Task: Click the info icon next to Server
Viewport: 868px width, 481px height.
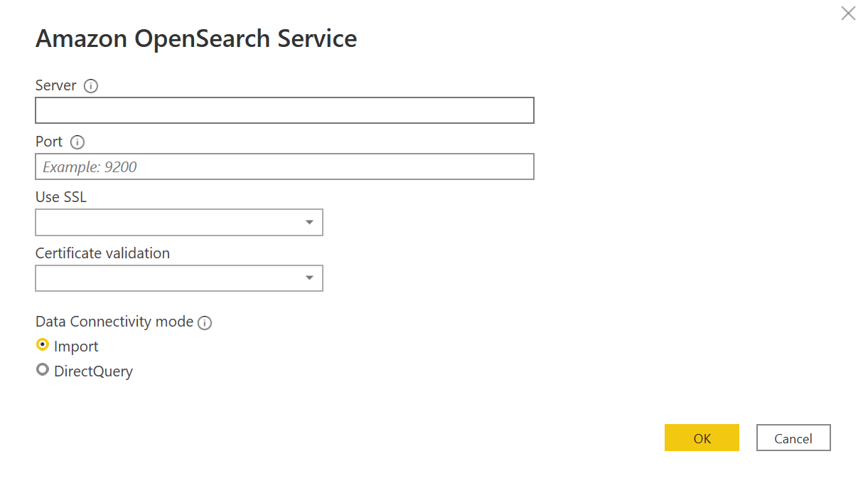Action: click(x=91, y=86)
